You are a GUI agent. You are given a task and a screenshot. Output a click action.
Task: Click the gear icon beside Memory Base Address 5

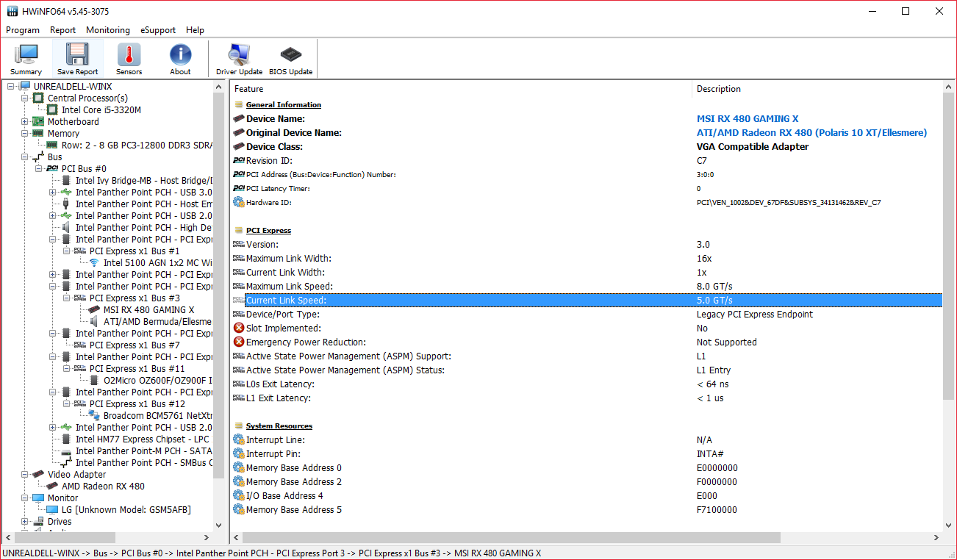click(x=239, y=509)
